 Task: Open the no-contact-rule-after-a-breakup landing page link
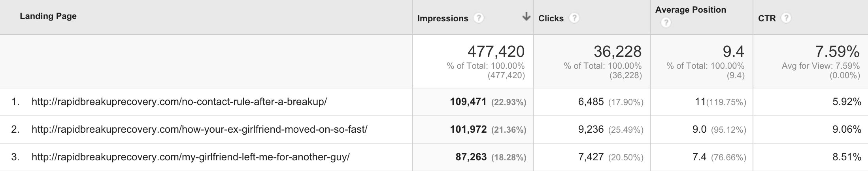click(x=179, y=102)
